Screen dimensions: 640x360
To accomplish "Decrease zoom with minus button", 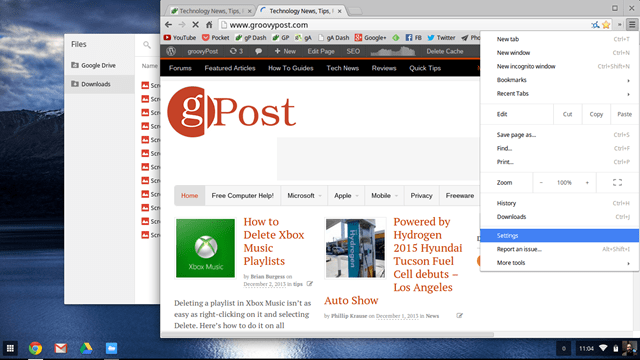I will 541,182.
